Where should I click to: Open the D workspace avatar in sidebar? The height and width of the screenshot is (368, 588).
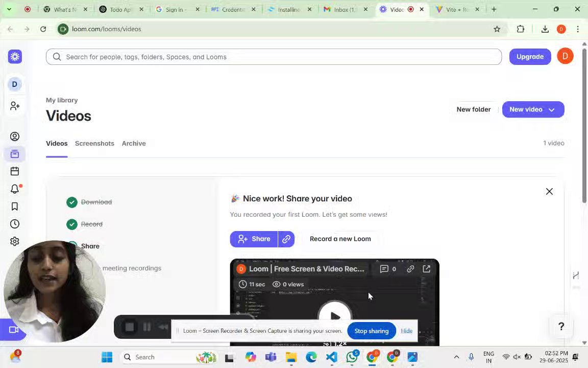(x=15, y=84)
